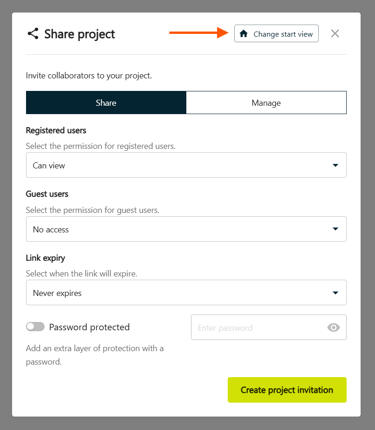Screen dimensions: 375x430
Task: Select the Share tab
Action: point(106,103)
